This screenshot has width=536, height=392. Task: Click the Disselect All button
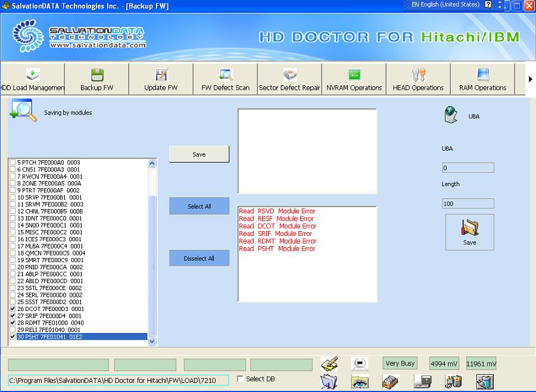[199, 258]
